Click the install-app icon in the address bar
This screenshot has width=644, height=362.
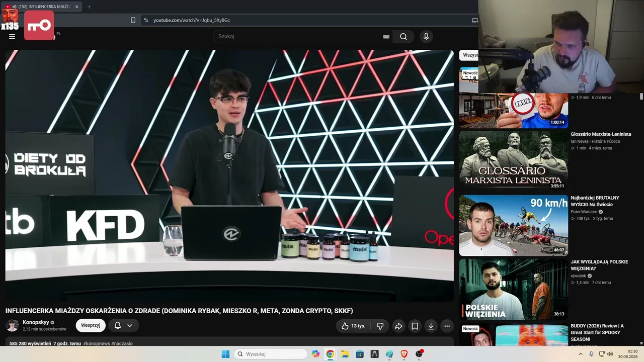[474, 20]
